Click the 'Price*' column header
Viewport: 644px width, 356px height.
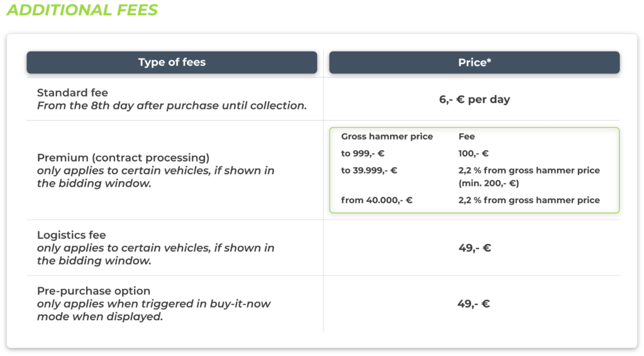[474, 62]
